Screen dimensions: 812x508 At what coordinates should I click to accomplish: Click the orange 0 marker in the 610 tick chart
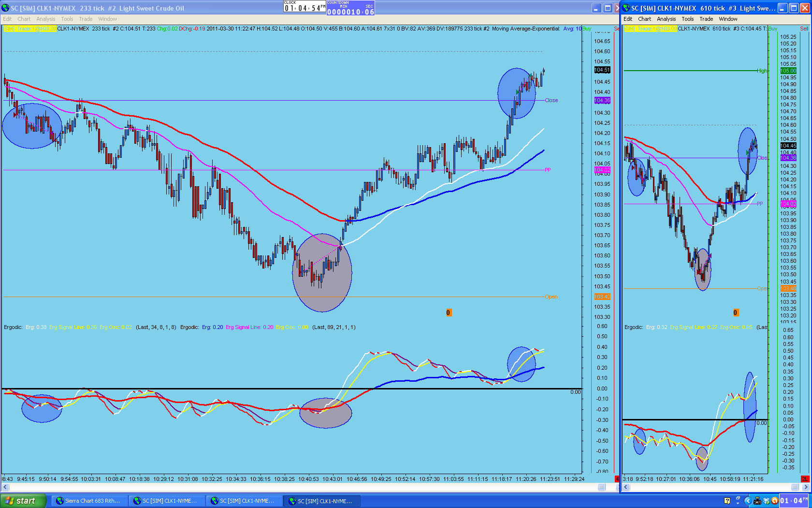(736, 313)
